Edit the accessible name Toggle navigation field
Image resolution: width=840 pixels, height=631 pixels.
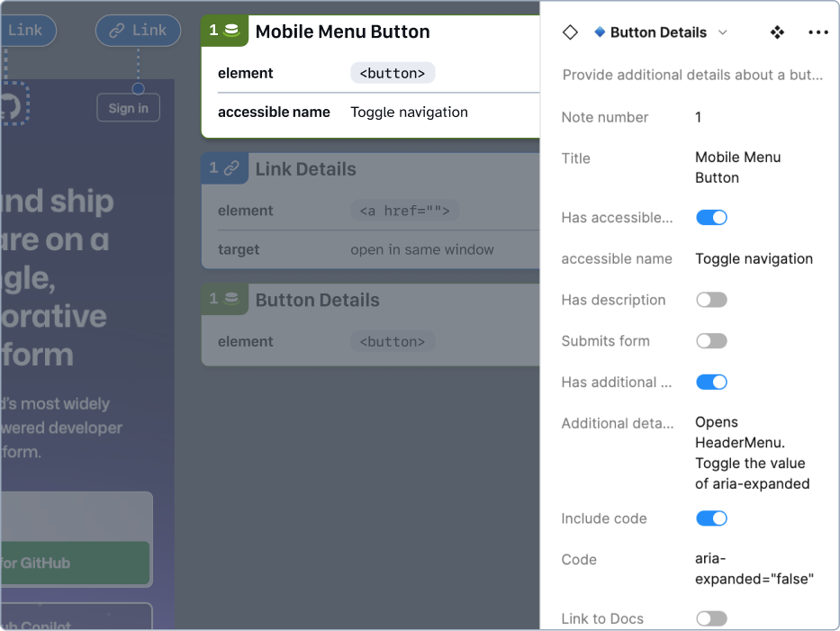[754, 259]
